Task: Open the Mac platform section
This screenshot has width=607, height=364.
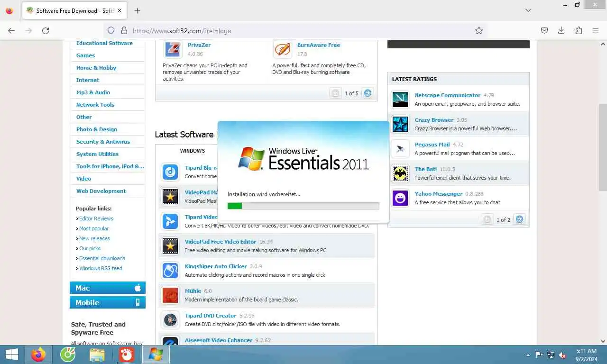Action: click(x=108, y=288)
